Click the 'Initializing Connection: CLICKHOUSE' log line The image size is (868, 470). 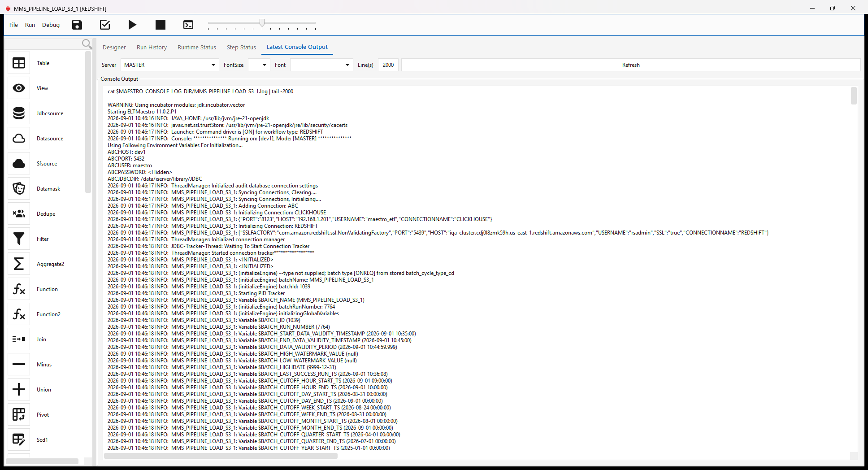pyautogui.click(x=217, y=213)
